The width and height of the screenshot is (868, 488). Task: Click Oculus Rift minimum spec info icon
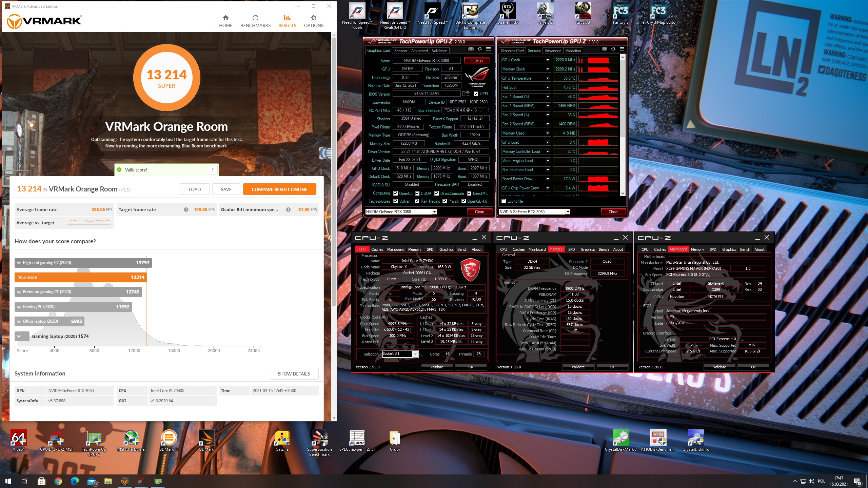[288, 210]
